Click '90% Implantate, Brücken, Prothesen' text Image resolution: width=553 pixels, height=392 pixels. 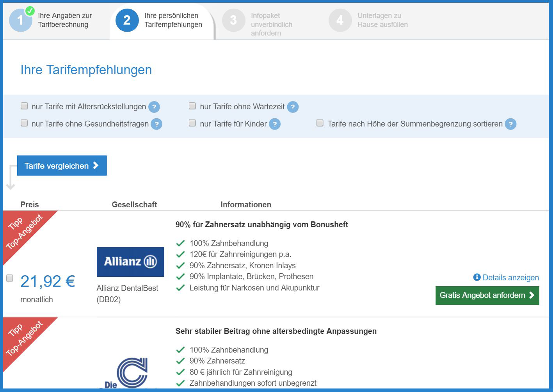click(251, 276)
